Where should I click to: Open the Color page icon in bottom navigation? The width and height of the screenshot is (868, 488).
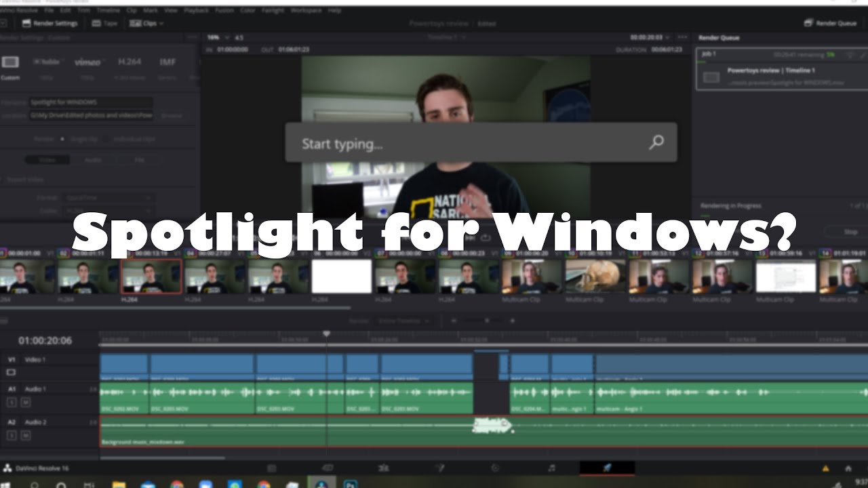tap(495, 468)
